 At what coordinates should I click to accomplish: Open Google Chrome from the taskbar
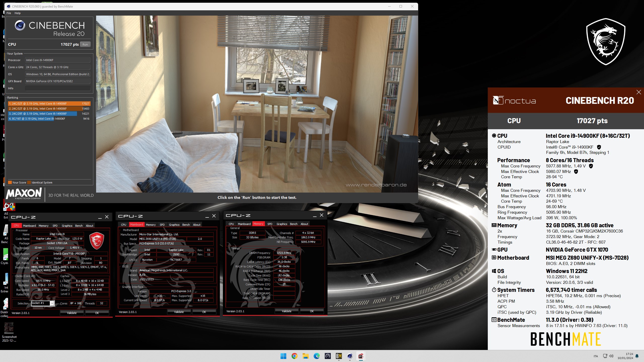click(295, 356)
